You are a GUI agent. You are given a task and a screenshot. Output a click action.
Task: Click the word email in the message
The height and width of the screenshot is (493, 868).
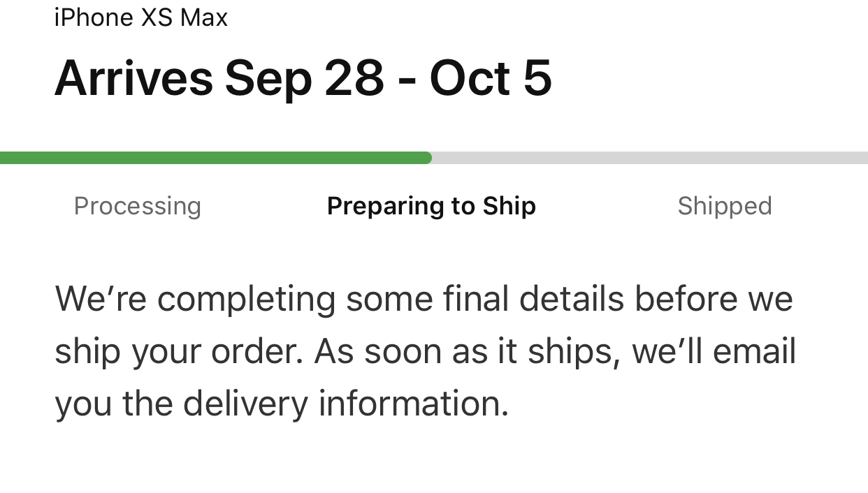[755, 351]
